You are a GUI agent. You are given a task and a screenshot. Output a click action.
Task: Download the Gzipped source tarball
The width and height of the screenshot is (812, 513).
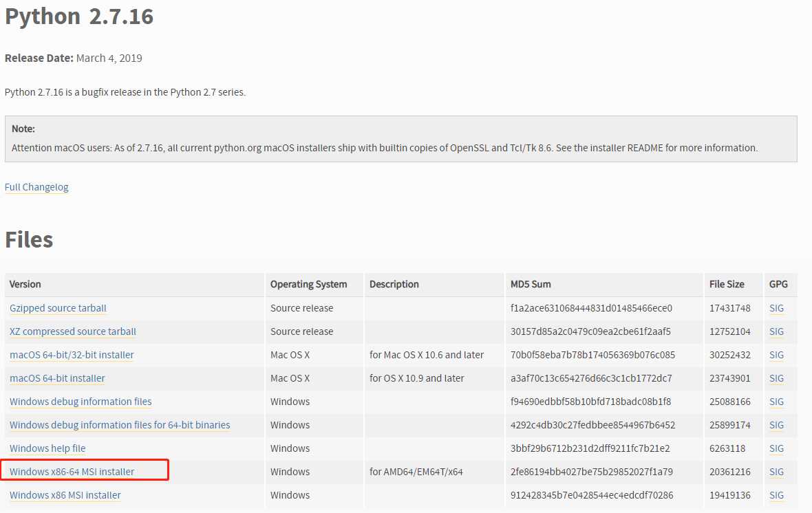pyautogui.click(x=58, y=308)
